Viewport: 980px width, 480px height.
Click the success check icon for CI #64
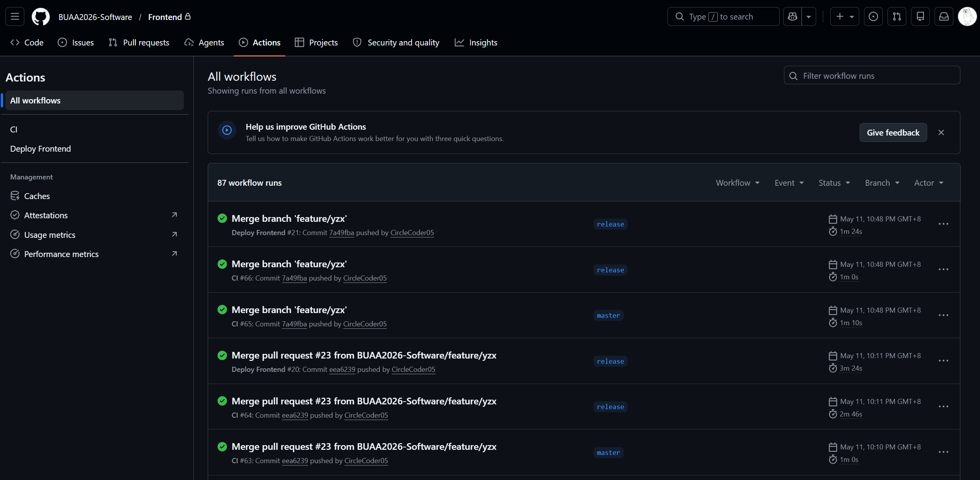pyautogui.click(x=222, y=401)
